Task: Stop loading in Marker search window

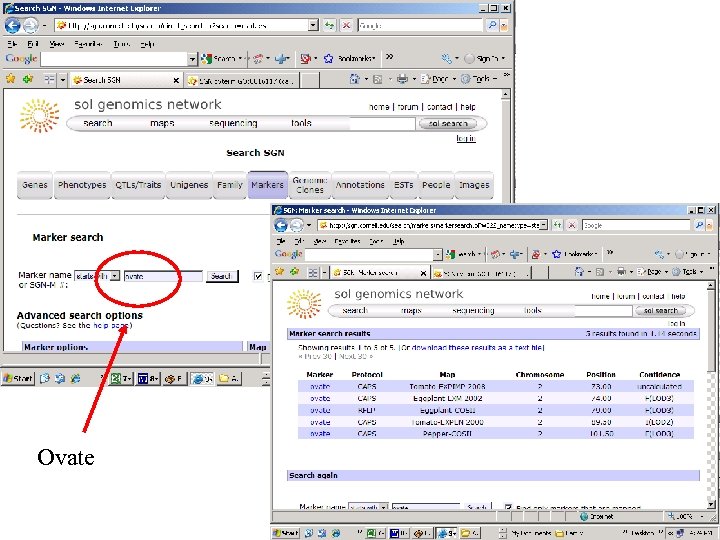Action: click(x=572, y=225)
